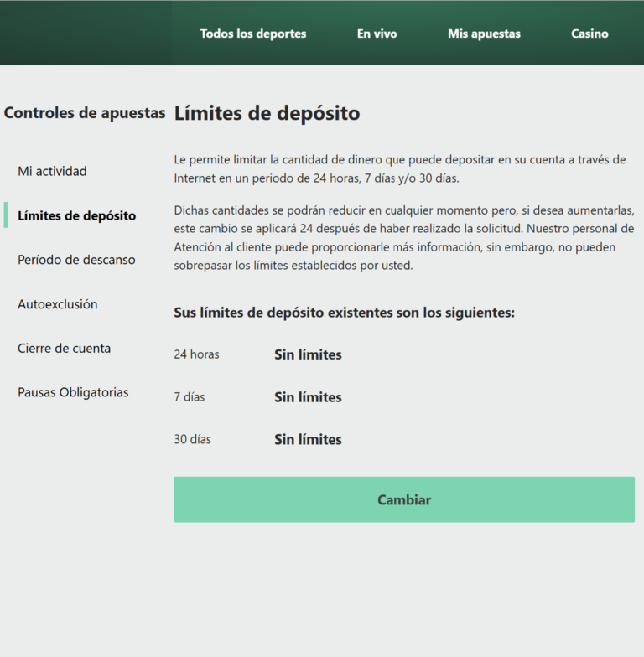Open the Todos los deportes menu
Screen dimensions: 644x657
coord(253,34)
